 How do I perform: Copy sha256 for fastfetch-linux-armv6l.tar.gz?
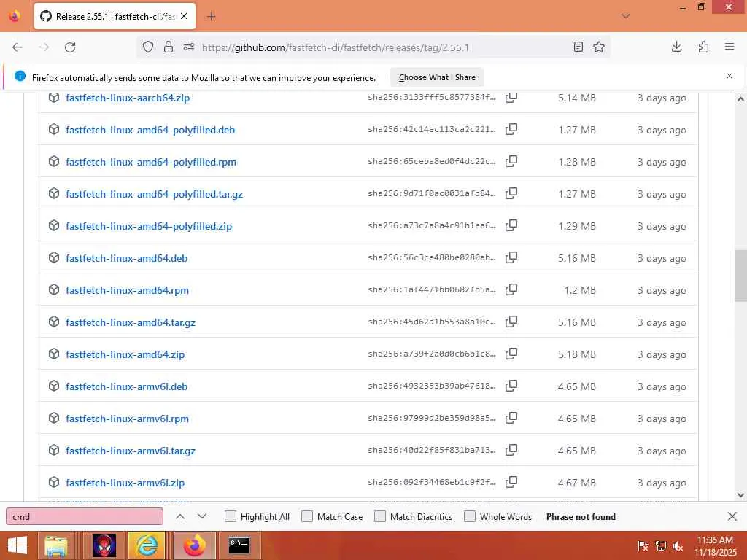pos(511,450)
